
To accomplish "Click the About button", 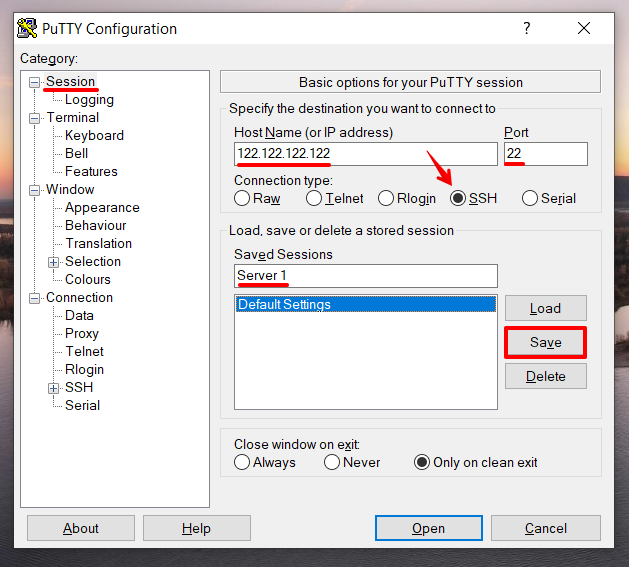I will coord(81,528).
